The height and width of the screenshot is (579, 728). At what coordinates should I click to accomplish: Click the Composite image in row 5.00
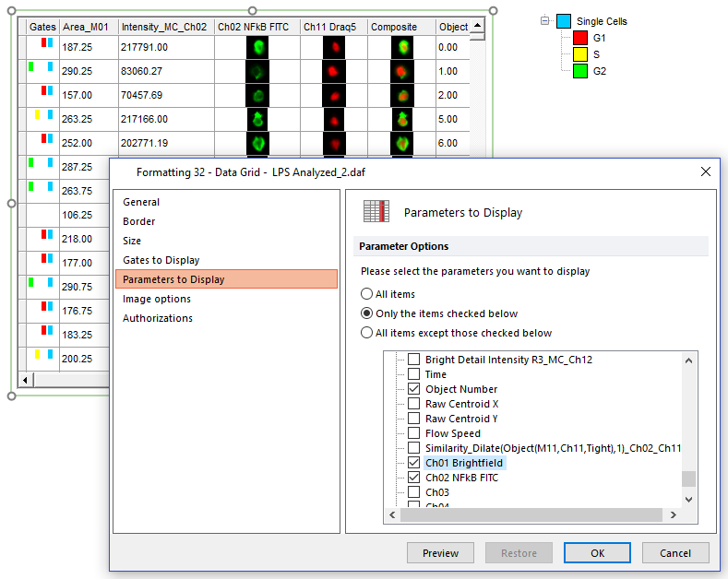(x=401, y=119)
